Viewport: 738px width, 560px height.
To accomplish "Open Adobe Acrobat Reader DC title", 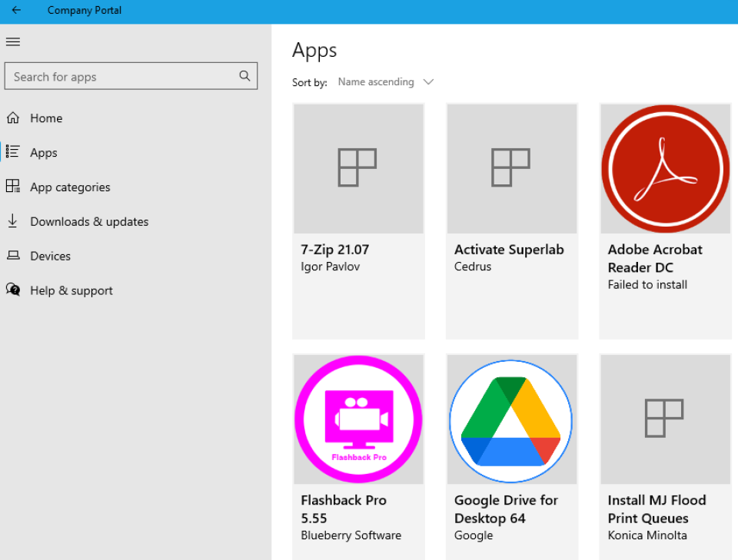I will point(655,258).
